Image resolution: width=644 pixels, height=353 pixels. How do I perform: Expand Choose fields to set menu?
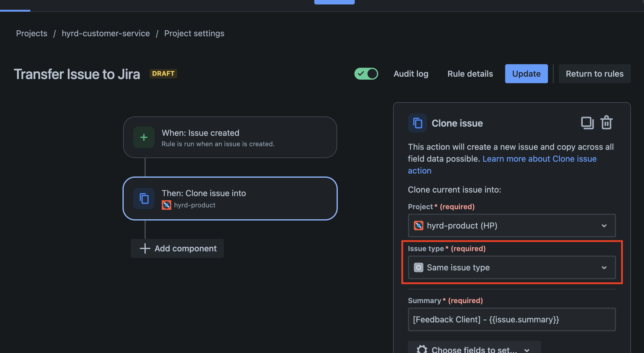coord(474,348)
